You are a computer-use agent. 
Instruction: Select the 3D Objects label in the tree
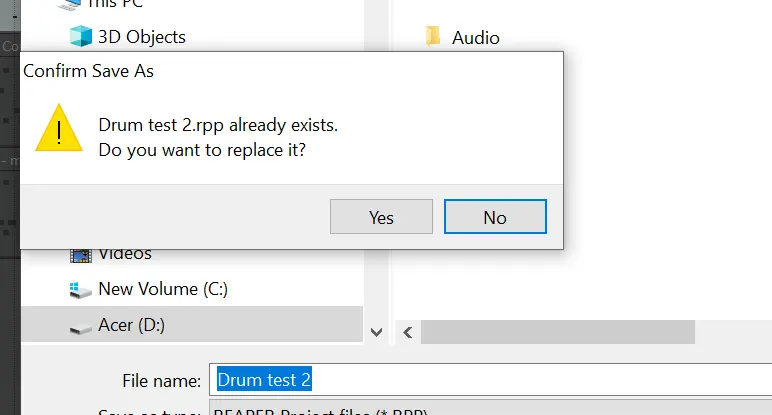click(141, 37)
